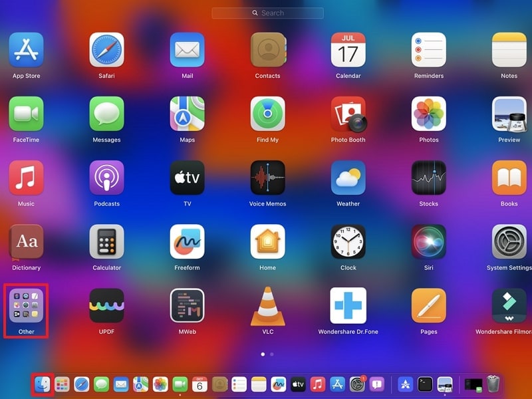Open Maps from the Dock

click(x=141, y=384)
